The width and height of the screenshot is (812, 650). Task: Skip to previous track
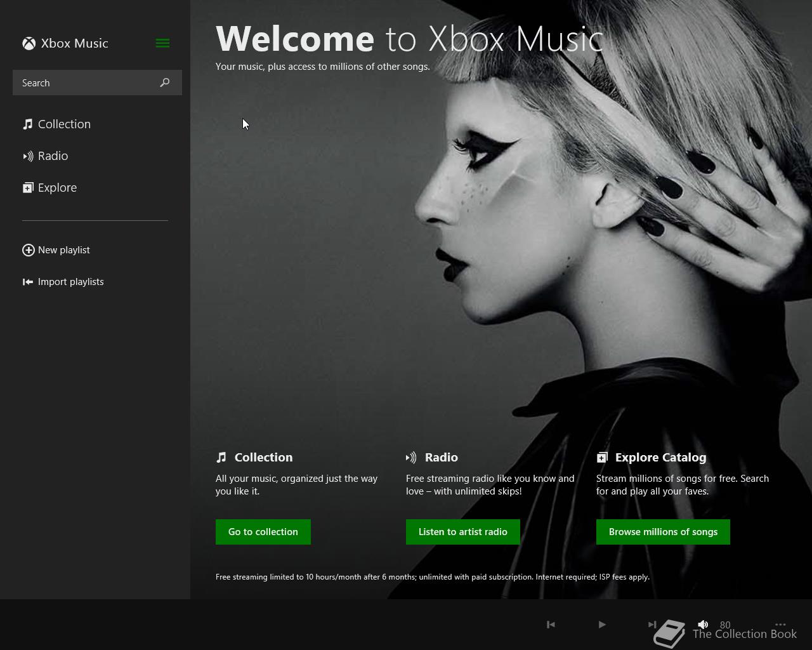coord(551,625)
